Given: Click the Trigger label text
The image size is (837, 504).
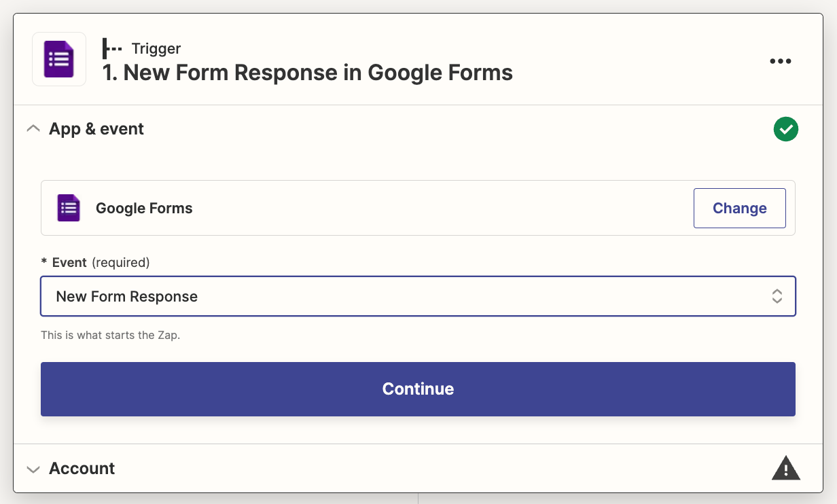Looking at the screenshot, I should click(x=156, y=48).
